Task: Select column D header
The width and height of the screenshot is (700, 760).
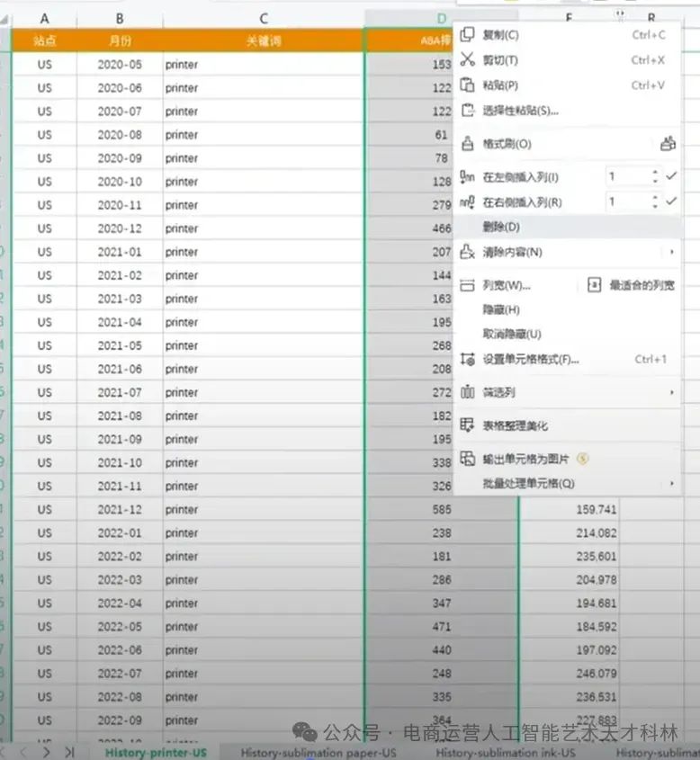Action: tap(441, 18)
